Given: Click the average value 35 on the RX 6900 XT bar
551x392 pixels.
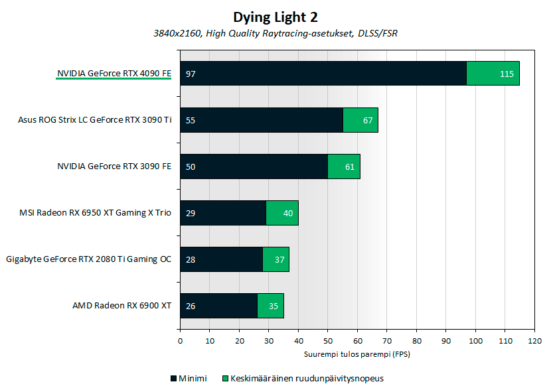Looking at the screenshot, I should point(274,306).
